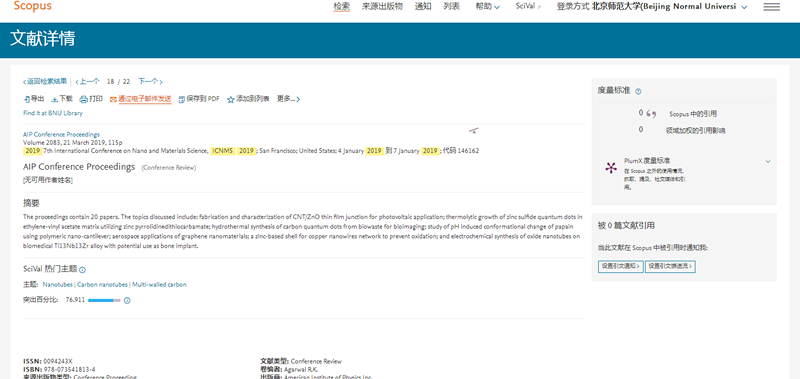
Task: Select the editor Agarwal R.K. text
Action: tap(305, 369)
